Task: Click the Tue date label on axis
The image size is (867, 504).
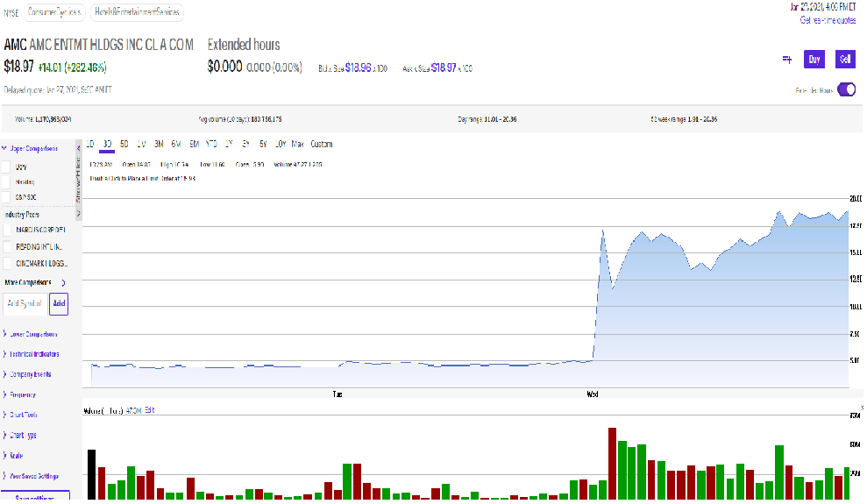Action: click(x=338, y=394)
